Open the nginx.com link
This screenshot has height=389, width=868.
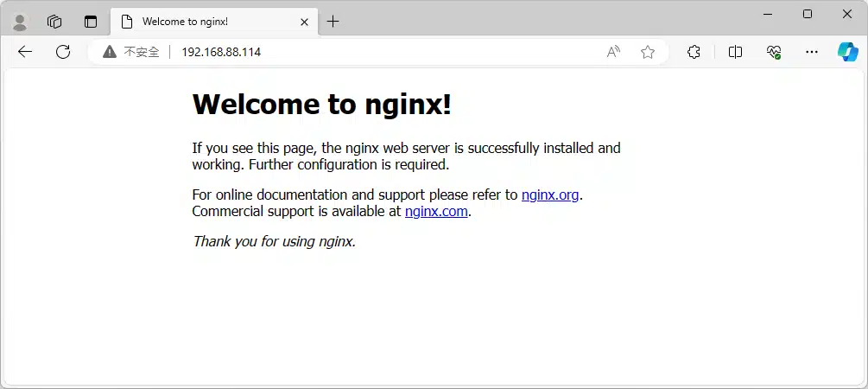pyautogui.click(x=436, y=211)
